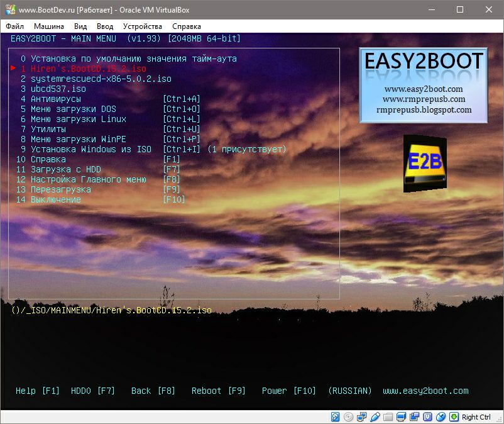Click the optical drive status icon
The image size is (504, 424).
348,417
